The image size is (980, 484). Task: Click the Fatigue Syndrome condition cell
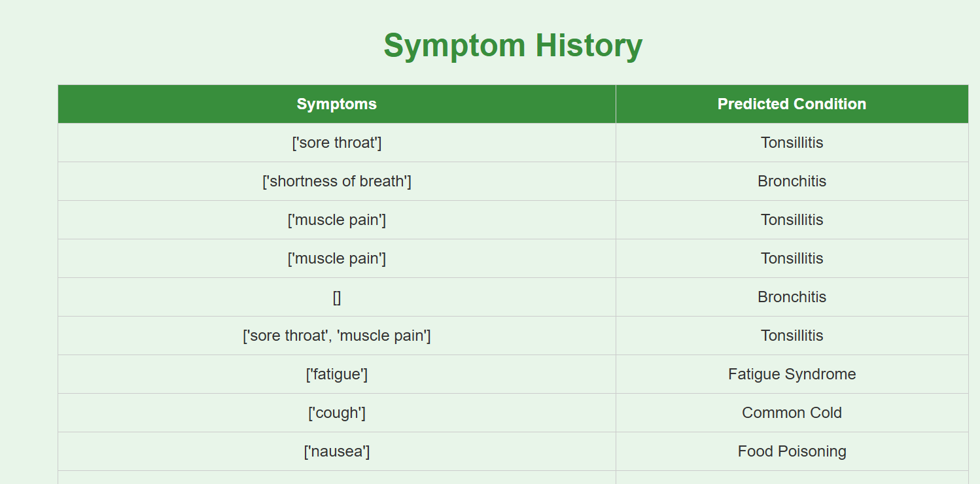792,374
